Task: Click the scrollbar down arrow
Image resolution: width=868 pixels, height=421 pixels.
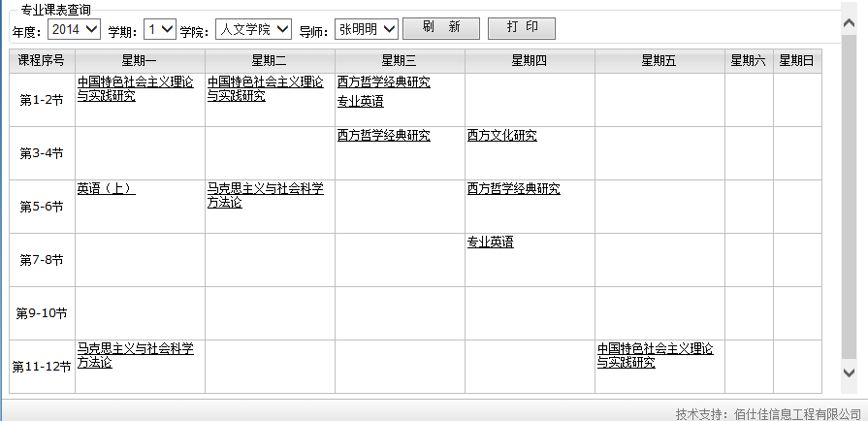Action: tap(850, 372)
